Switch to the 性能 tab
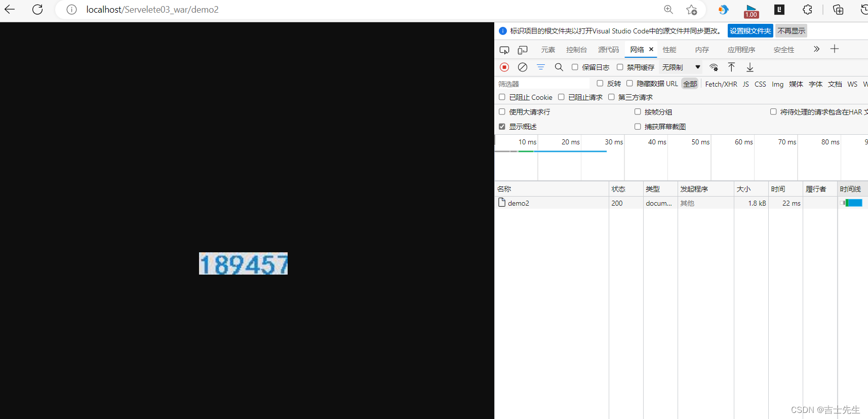This screenshot has height=419, width=868. 669,50
